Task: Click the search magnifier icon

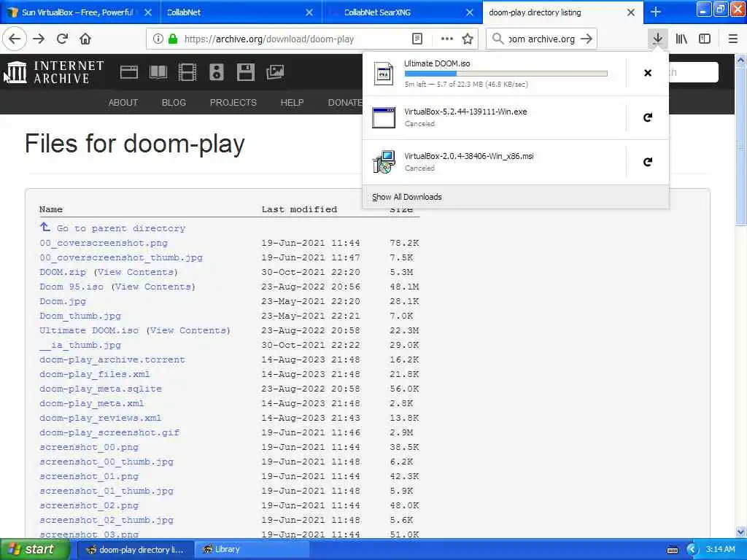Action: (498, 39)
